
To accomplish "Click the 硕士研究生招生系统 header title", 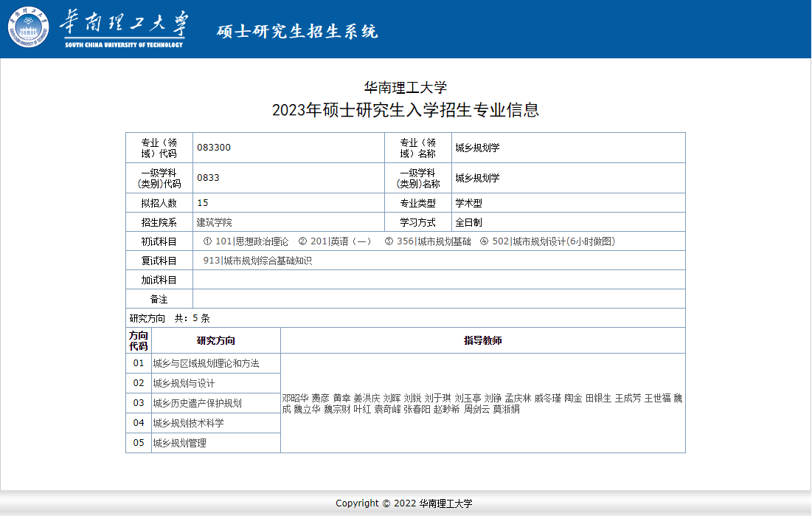I will coord(297,31).
